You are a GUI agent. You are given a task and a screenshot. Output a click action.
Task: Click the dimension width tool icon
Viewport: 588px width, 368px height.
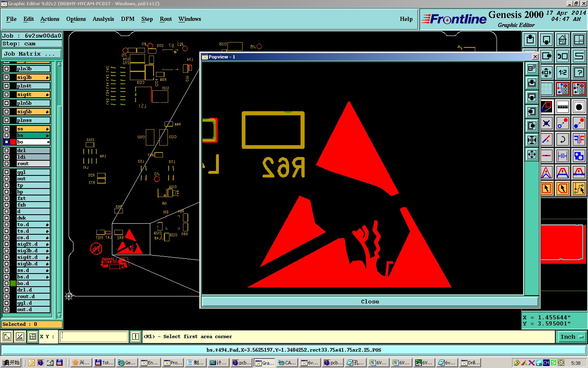point(563,156)
